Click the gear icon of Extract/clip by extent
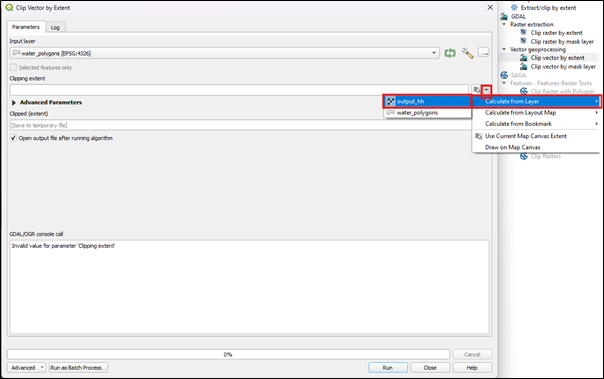The height and width of the screenshot is (379, 604). (x=514, y=7)
